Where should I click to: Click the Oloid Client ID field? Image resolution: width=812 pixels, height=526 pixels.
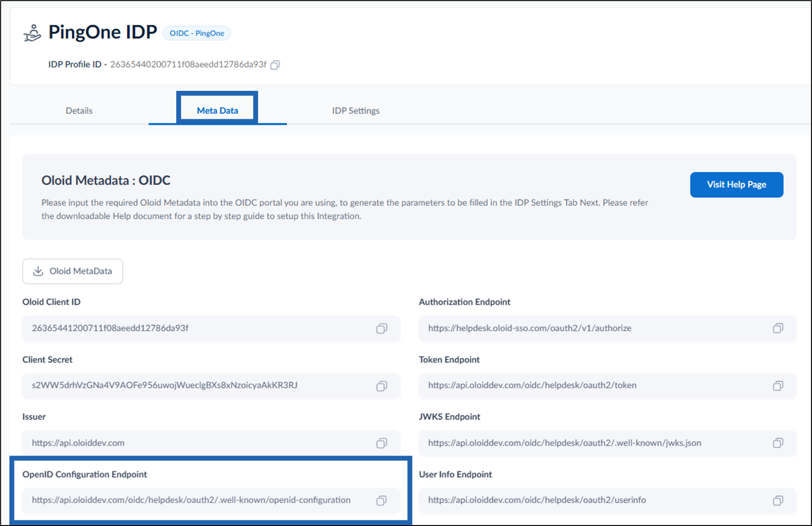[x=211, y=328]
